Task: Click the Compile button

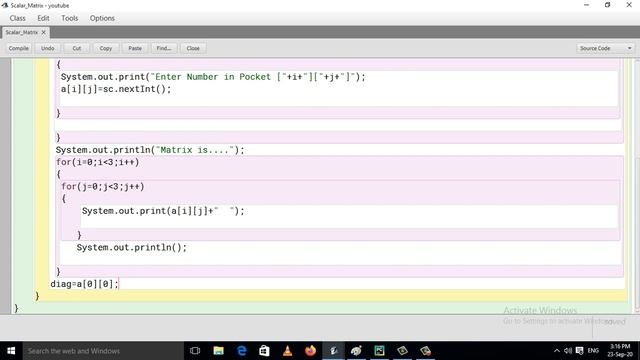Action: pos(19,48)
